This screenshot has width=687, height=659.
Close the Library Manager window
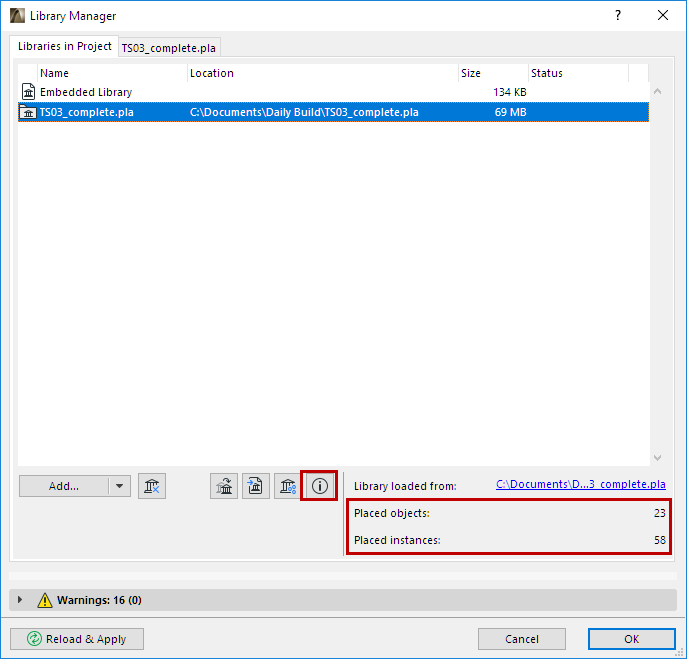(x=663, y=15)
